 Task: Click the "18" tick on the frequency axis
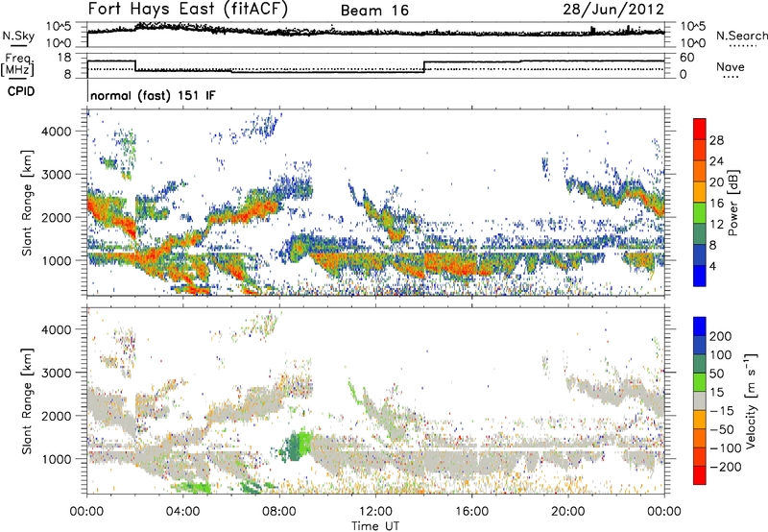(x=64, y=58)
